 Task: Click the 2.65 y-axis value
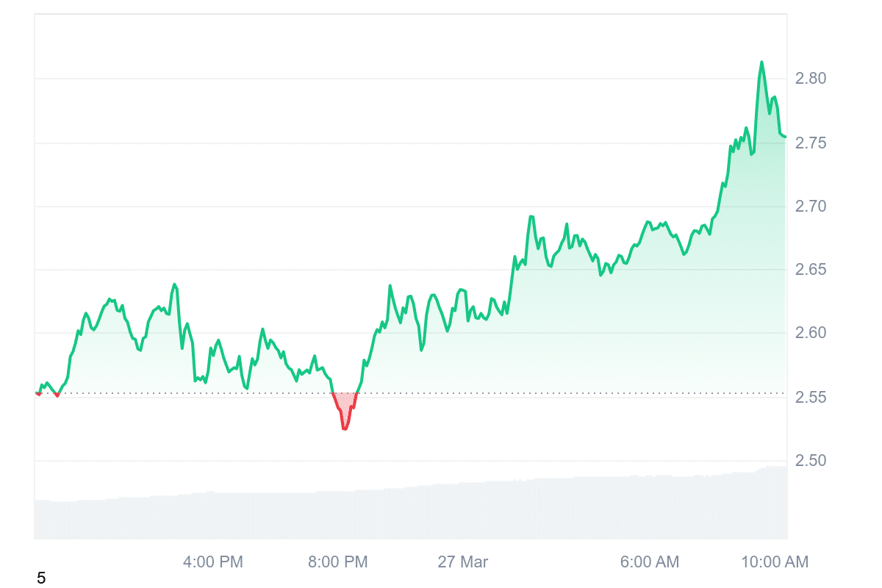(x=811, y=270)
